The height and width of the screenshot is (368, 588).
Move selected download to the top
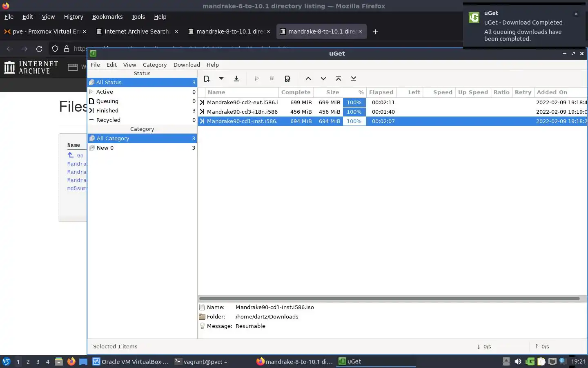click(339, 79)
